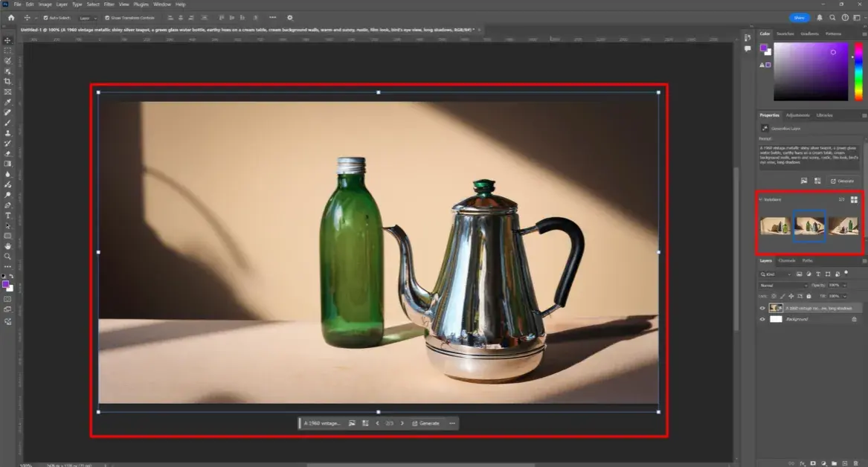This screenshot has height=467, width=868.
Task: Create a new layer with the plus icon
Action: [x=845, y=463]
